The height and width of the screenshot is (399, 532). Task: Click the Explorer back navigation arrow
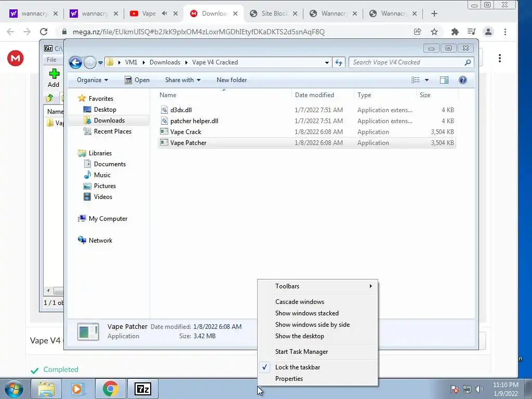[x=75, y=62]
